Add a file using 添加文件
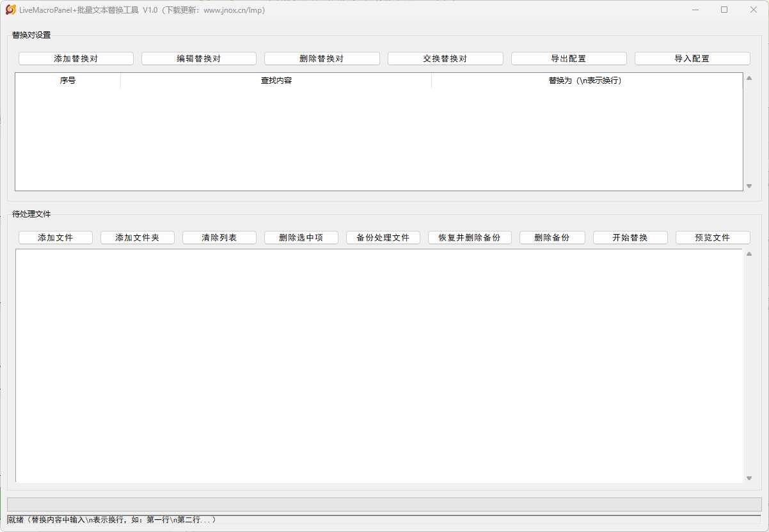 click(x=56, y=237)
